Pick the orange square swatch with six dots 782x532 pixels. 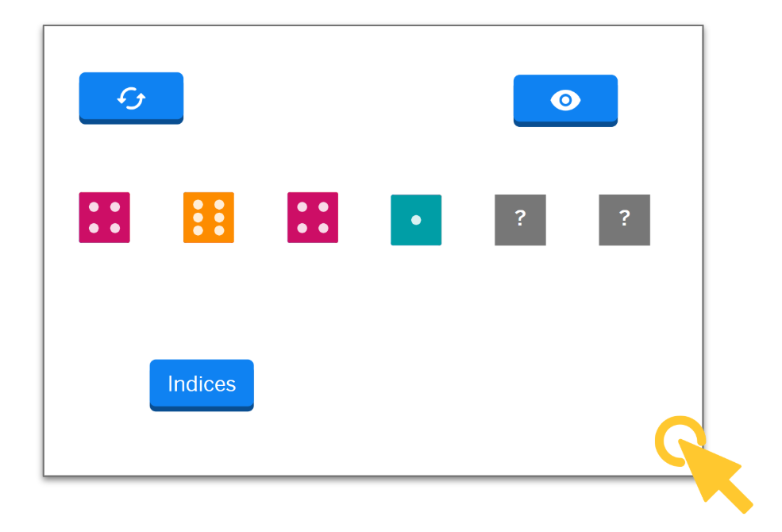(x=209, y=218)
